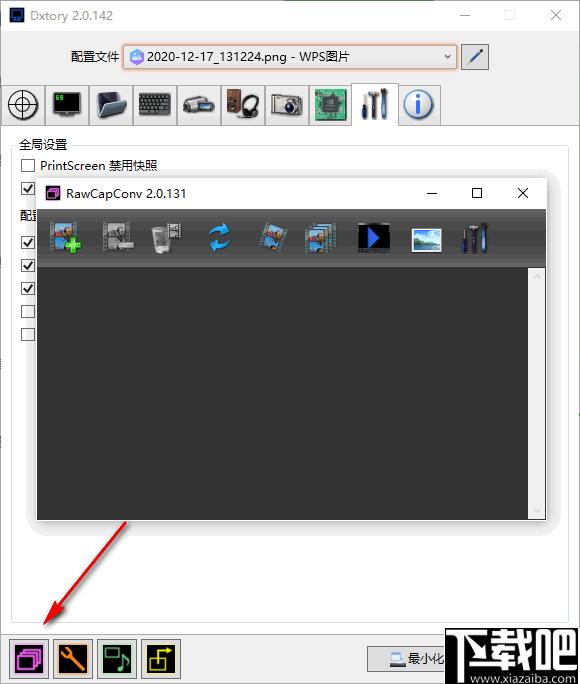580x684 pixels.
Task: Convert single video with filmstrip icon
Action: 273,238
